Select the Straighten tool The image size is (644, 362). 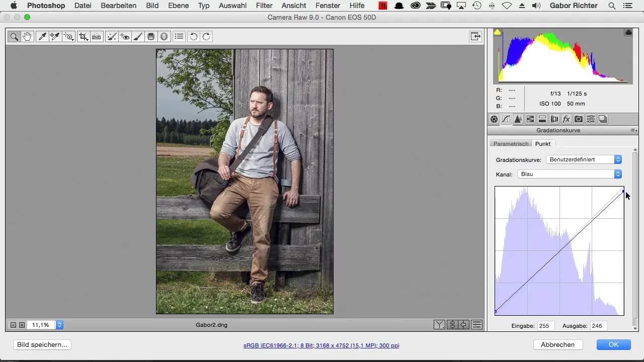97,37
